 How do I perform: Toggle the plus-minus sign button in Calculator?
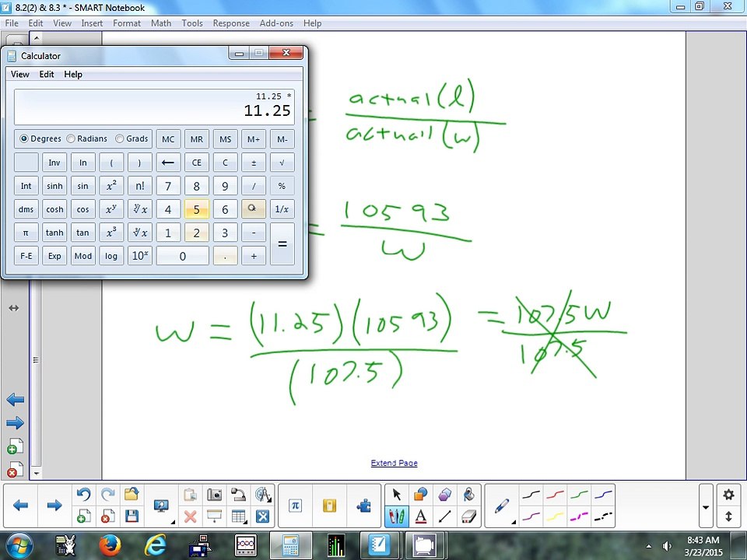[x=254, y=163]
